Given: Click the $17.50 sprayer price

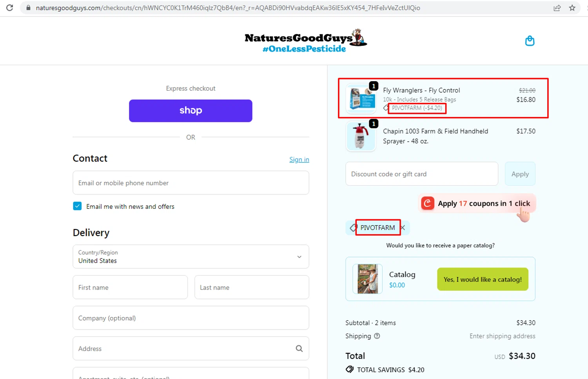Looking at the screenshot, I should coord(526,131).
